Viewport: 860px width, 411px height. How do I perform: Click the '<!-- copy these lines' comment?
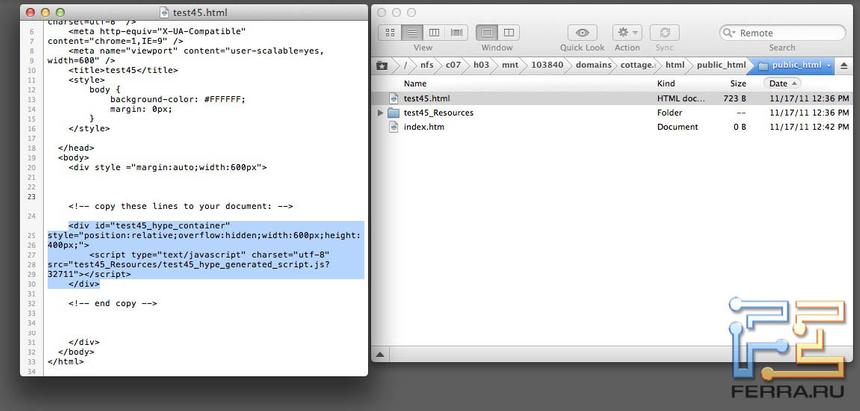180,206
